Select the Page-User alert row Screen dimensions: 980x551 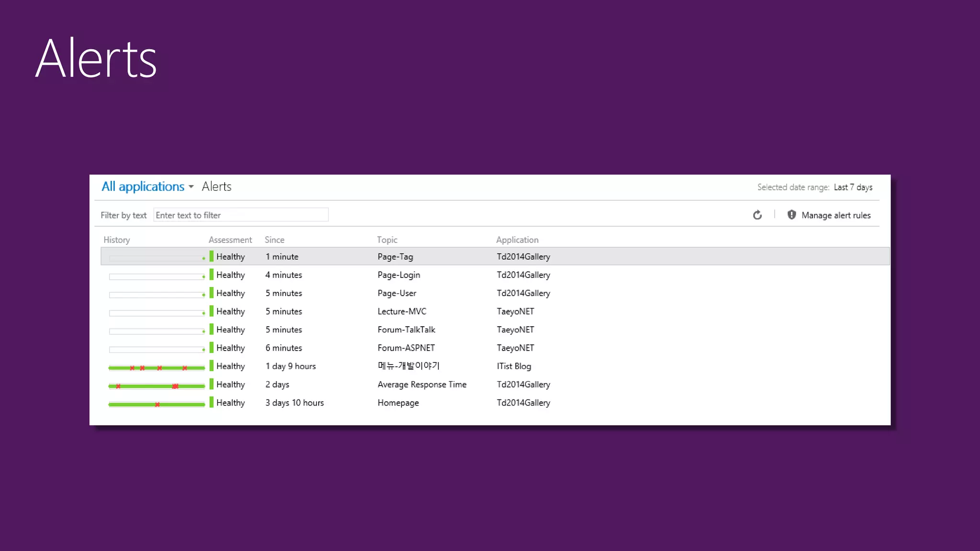397,293
